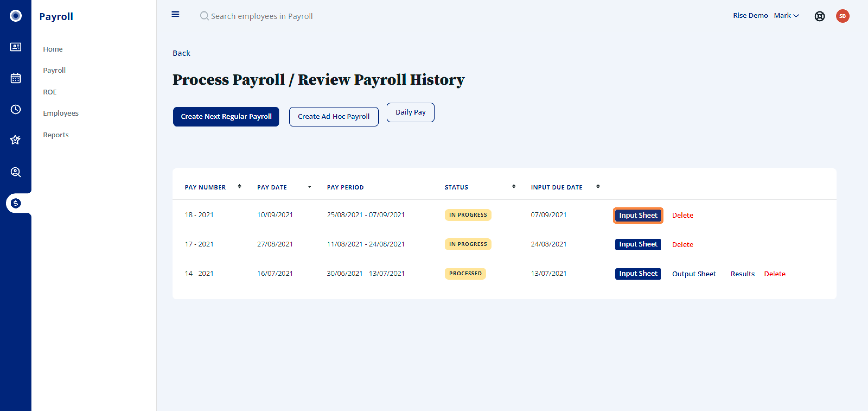Delete payroll 18 - 2021
This screenshot has width=868, height=411.
682,215
